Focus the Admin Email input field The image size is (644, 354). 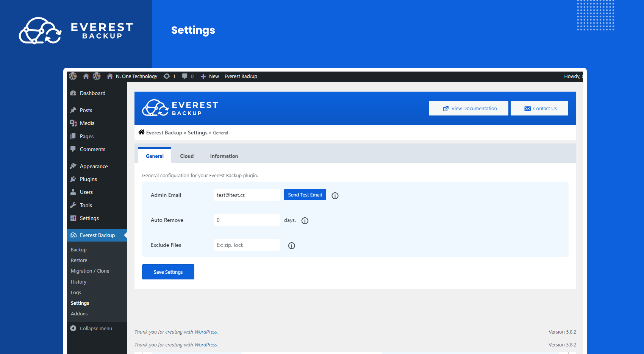(247, 195)
